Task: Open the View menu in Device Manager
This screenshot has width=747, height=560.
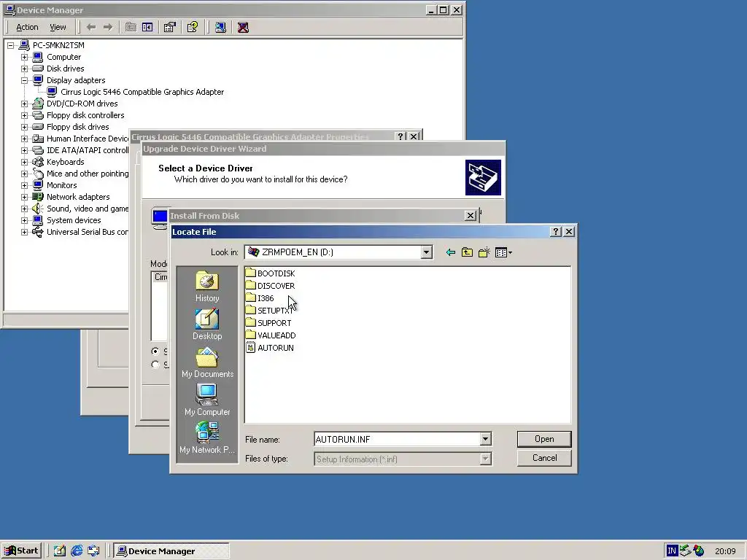Action: (x=58, y=27)
